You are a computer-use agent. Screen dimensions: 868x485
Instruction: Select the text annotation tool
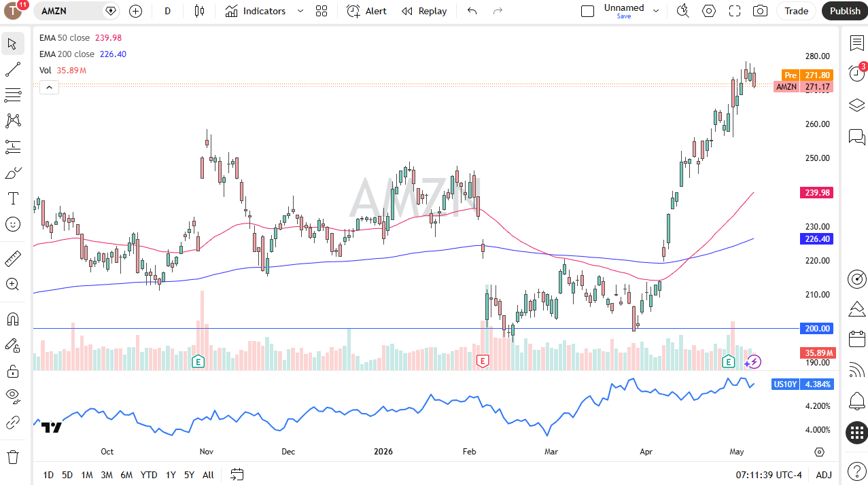(x=12, y=198)
